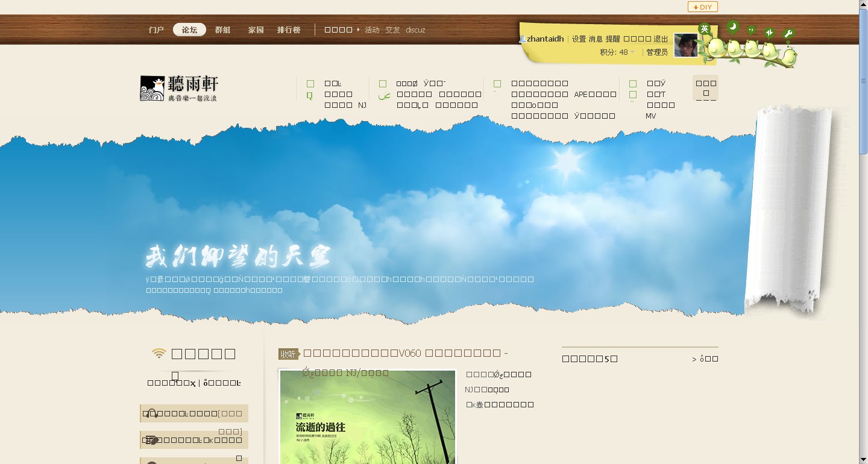Open the 交友 friends link
Viewport: 868px width, 464px height.
(x=392, y=30)
